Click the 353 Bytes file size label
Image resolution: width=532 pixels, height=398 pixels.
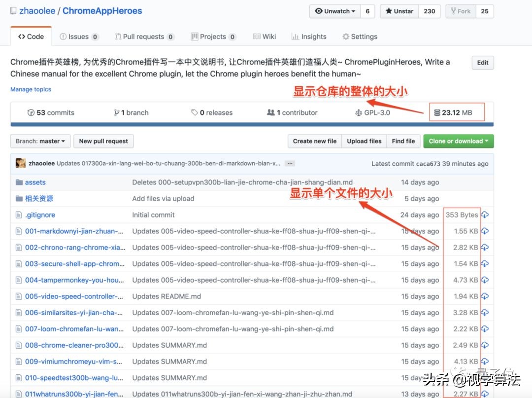pos(462,215)
